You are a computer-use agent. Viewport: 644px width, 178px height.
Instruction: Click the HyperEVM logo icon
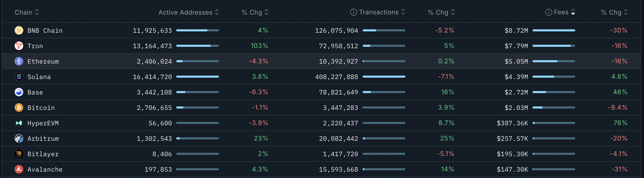tap(19, 123)
